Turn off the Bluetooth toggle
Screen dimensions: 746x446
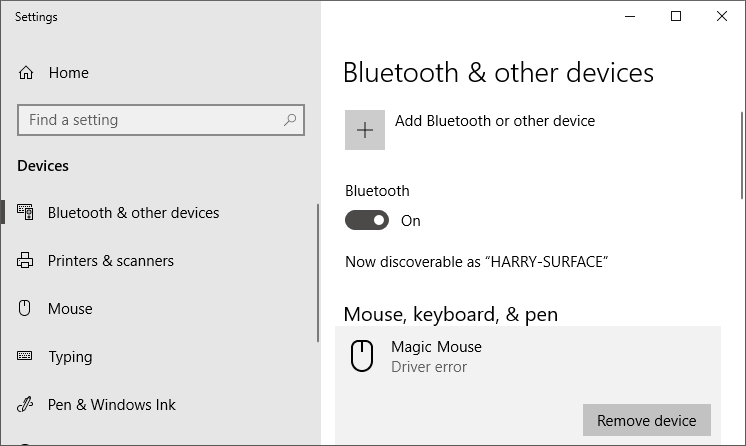click(367, 220)
